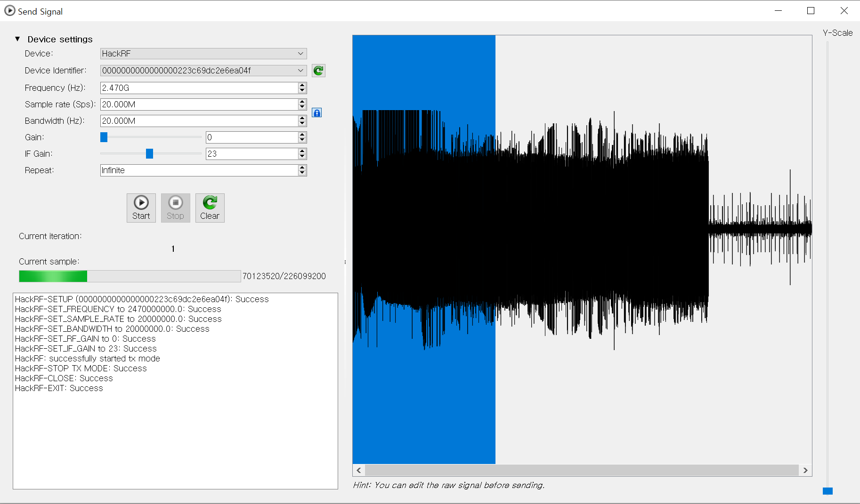
Task: Increase Frequency with the up arrow
Action: (x=302, y=85)
